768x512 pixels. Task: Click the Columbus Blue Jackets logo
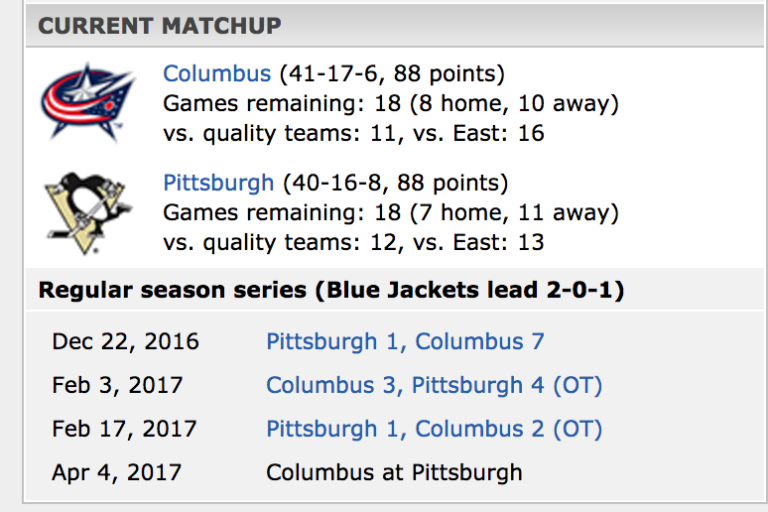(87, 102)
